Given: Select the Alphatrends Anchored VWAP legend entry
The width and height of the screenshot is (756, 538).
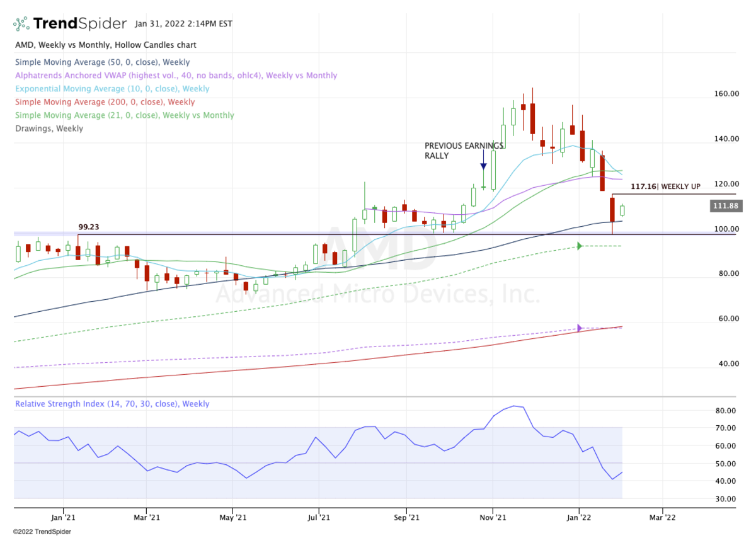Looking at the screenshot, I should tap(176, 76).
